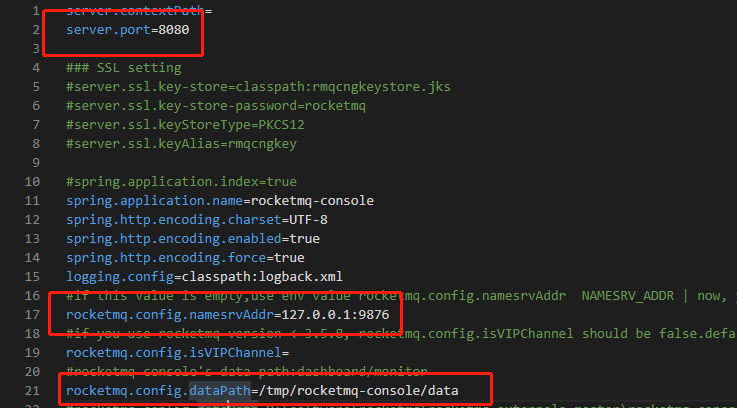Image resolution: width=737 pixels, height=408 pixels.
Task: Click the key-store=classpath:rmqcngkeystore.jks line
Action: coord(258,87)
